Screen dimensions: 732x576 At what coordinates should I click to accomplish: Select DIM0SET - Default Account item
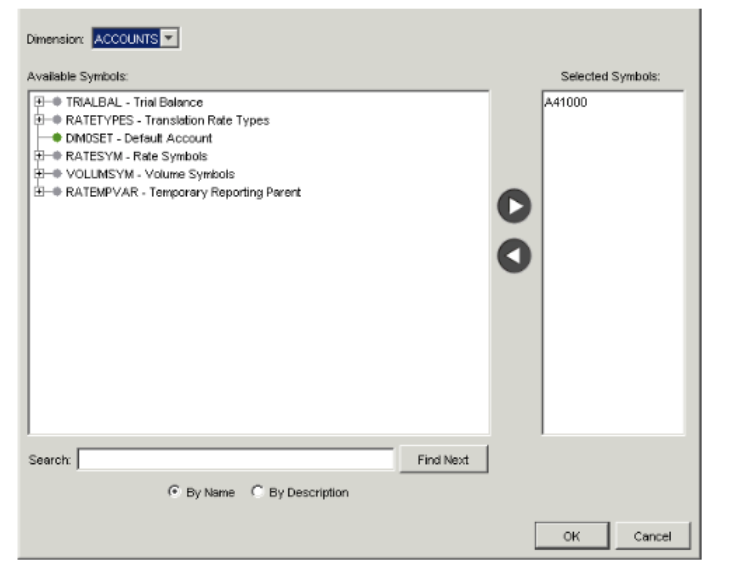click(x=139, y=138)
